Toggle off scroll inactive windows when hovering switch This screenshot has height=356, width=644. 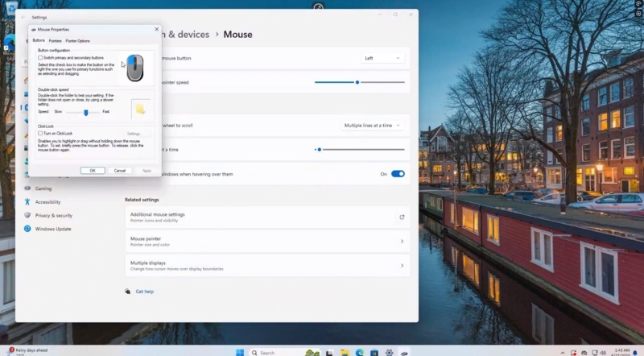(398, 173)
